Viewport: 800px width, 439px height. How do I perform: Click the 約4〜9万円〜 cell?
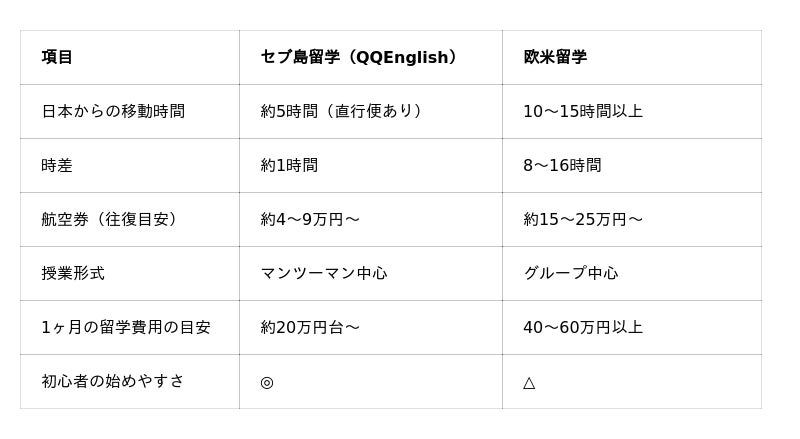(310, 219)
